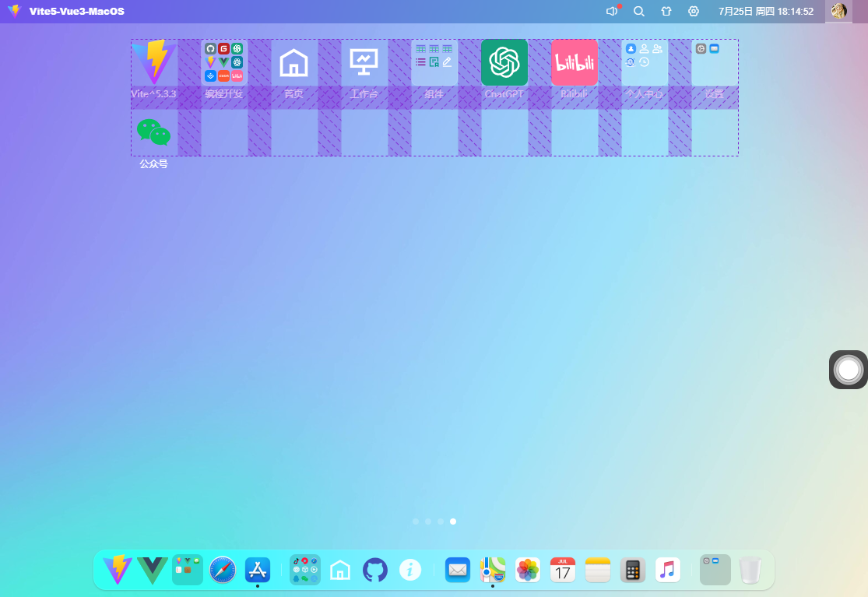Tap the floating assistive touch button
Viewport: 868px width, 597px height.
point(848,370)
